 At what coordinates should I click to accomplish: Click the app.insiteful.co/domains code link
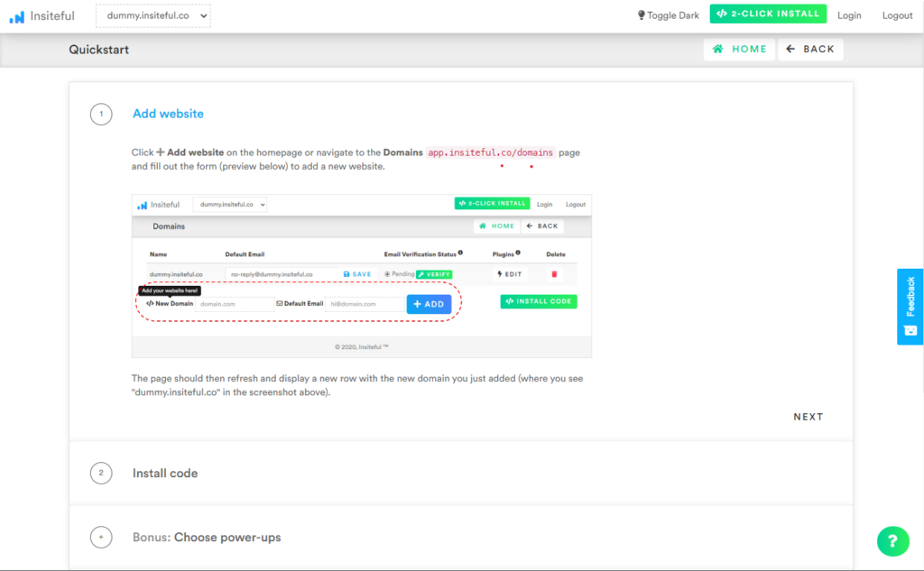(x=490, y=152)
